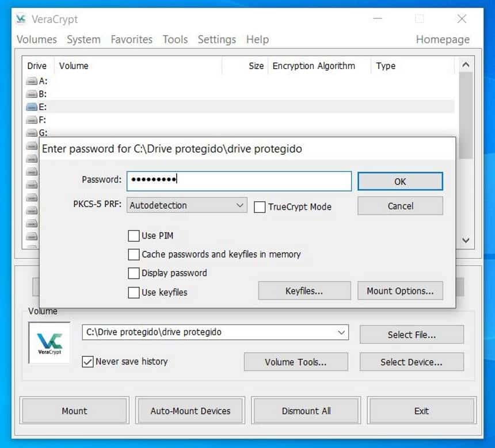Click the drive list scrollbar thumb
The height and width of the screenshot is (448, 495).
(466, 115)
